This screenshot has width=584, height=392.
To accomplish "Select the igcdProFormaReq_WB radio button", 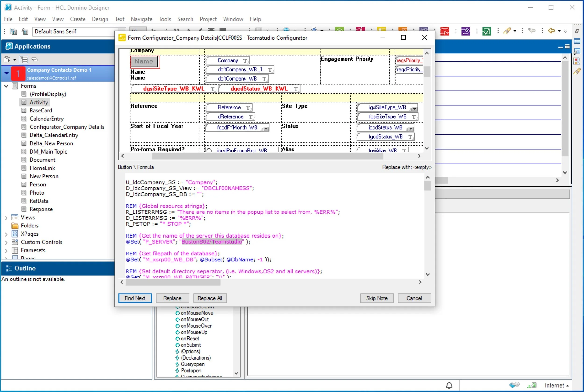I will [x=210, y=150].
